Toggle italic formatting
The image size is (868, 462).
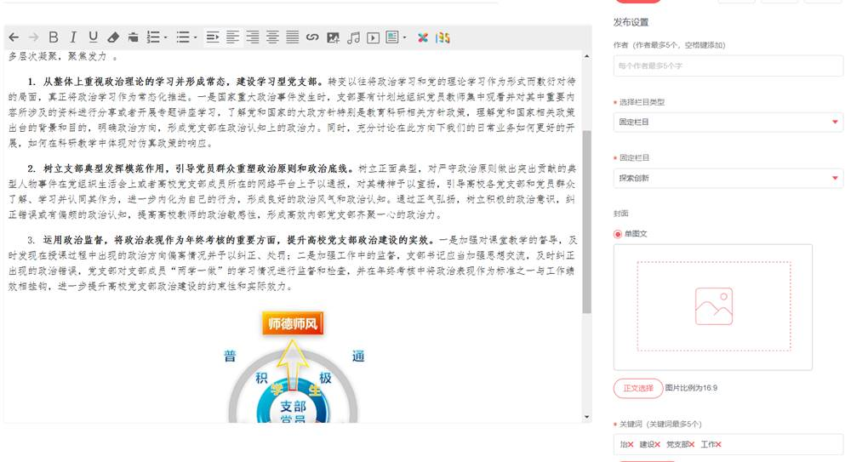[x=73, y=37]
